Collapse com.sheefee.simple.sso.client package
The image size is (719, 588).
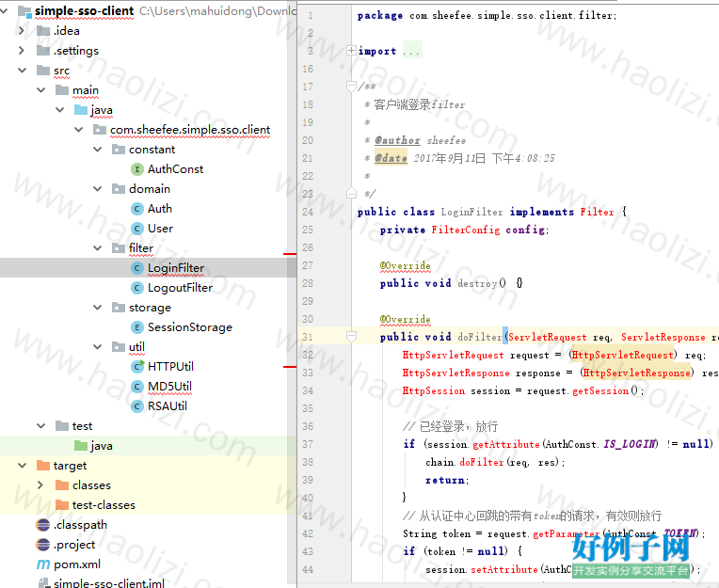78,130
